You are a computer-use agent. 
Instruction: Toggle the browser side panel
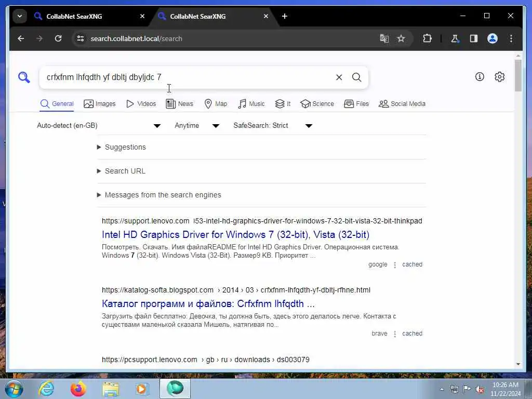[474, 38]
